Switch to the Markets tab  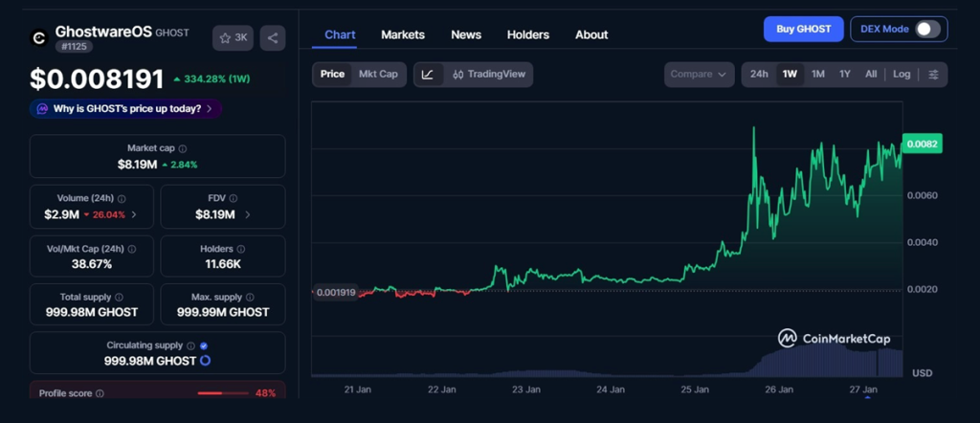pyautogui.click(x=403, y=34)
